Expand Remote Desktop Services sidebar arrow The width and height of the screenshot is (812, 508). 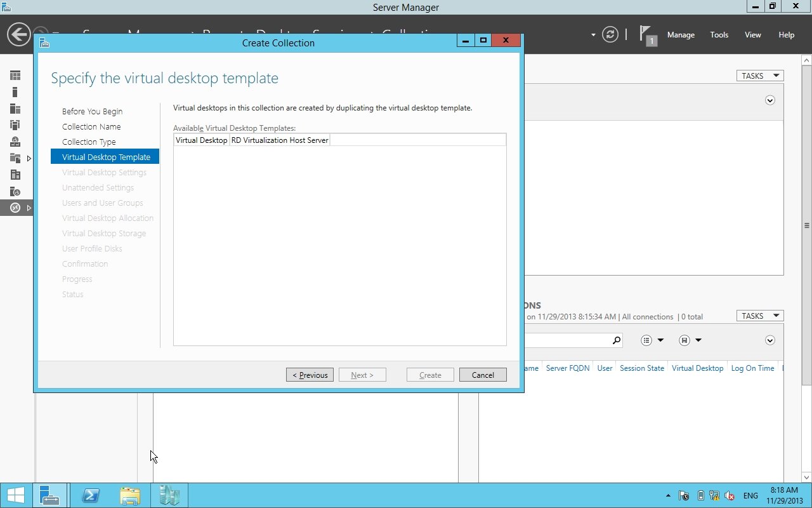click(x=29, y=208)
